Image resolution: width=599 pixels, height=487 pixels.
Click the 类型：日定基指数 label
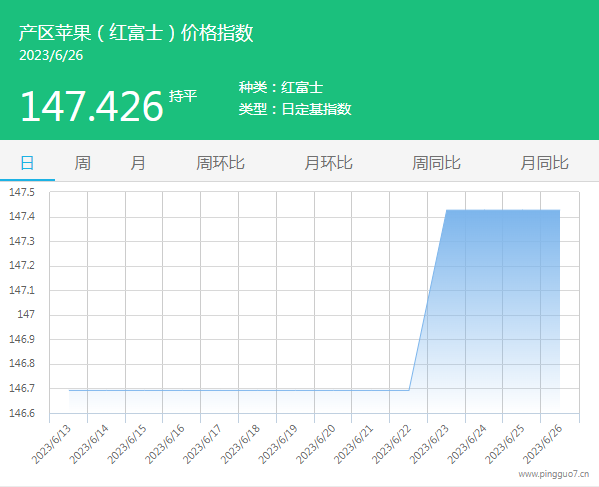[x=295, y=109]
